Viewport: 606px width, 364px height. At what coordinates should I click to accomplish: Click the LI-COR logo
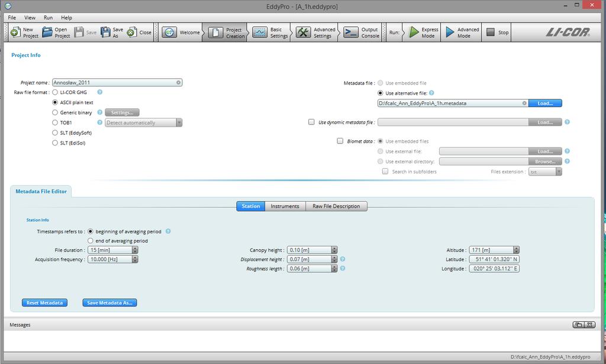(x=568, y=33)
